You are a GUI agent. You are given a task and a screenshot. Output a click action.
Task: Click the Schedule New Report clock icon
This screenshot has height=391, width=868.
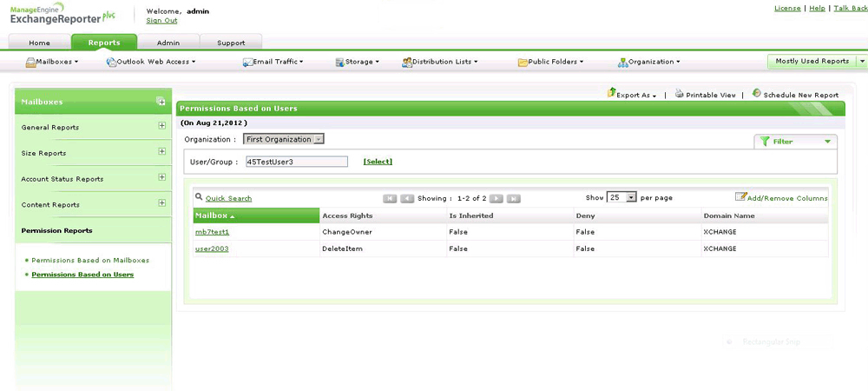pyautogui.click(x=757, y=93)
